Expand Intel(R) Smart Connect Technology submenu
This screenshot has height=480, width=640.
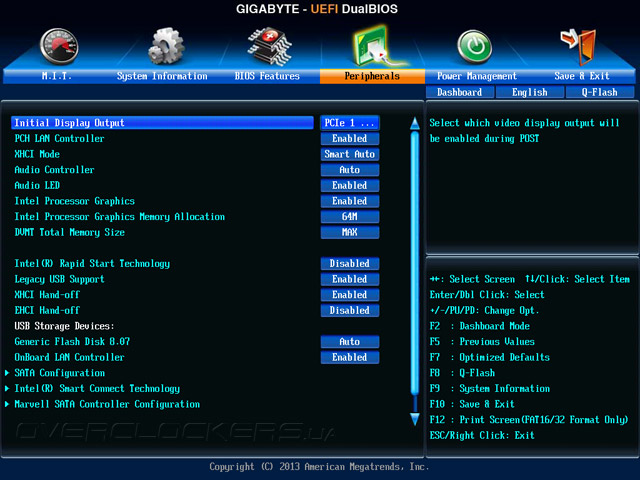97,389
